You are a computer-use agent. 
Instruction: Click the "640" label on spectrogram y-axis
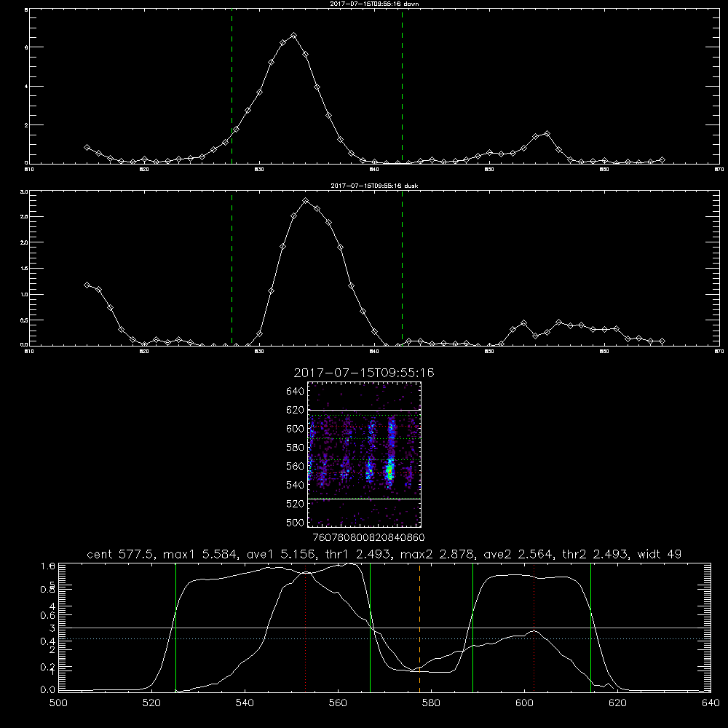pyautogui.click(x=296, y=392)
